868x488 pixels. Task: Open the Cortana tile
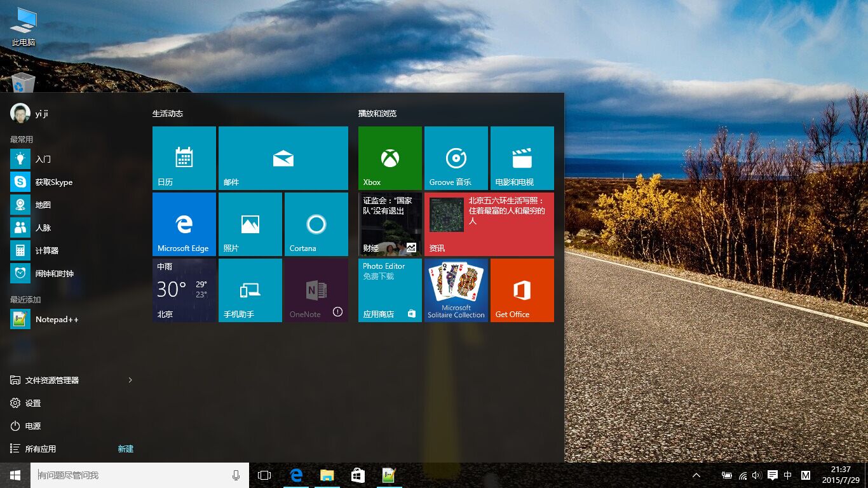point(316,224)
